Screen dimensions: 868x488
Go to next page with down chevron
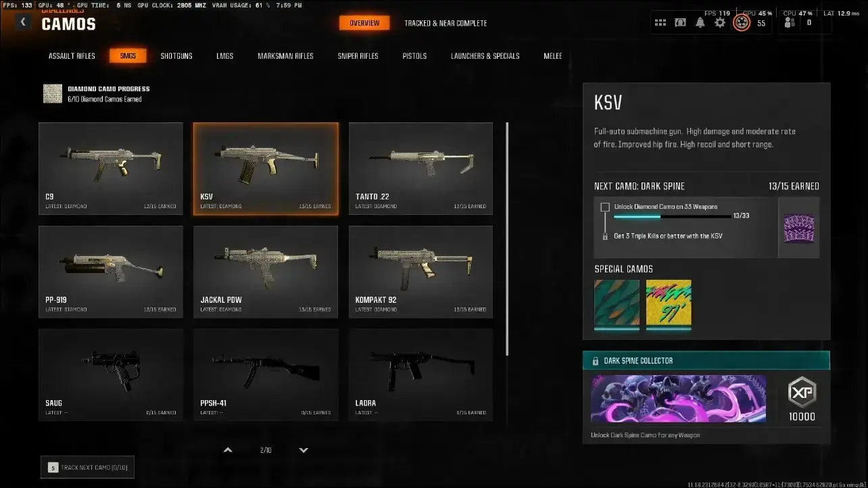pyautogui.click(x=304, y=450)
